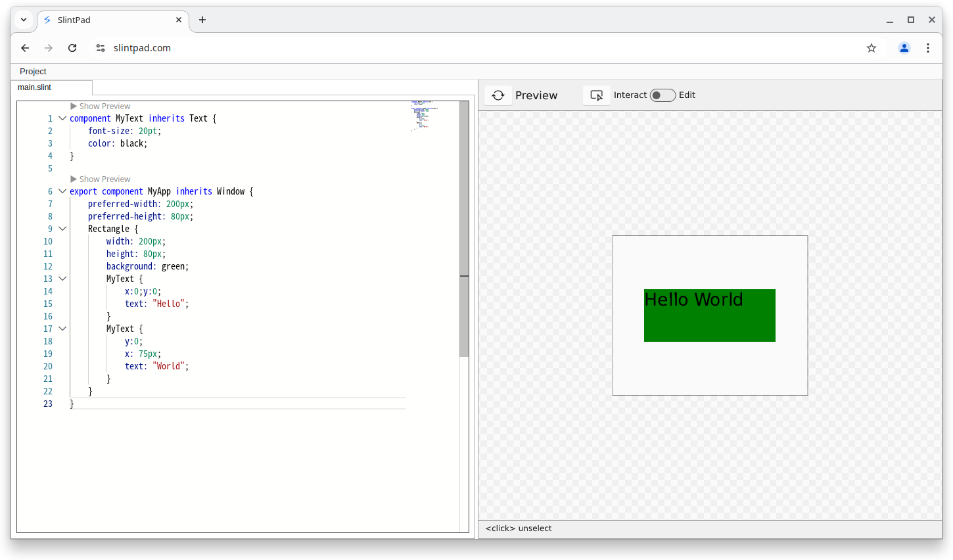This screenshot has height=560, width=953.
Task: Open the tab search dropdown arrow
Action: tap(24, 20)
